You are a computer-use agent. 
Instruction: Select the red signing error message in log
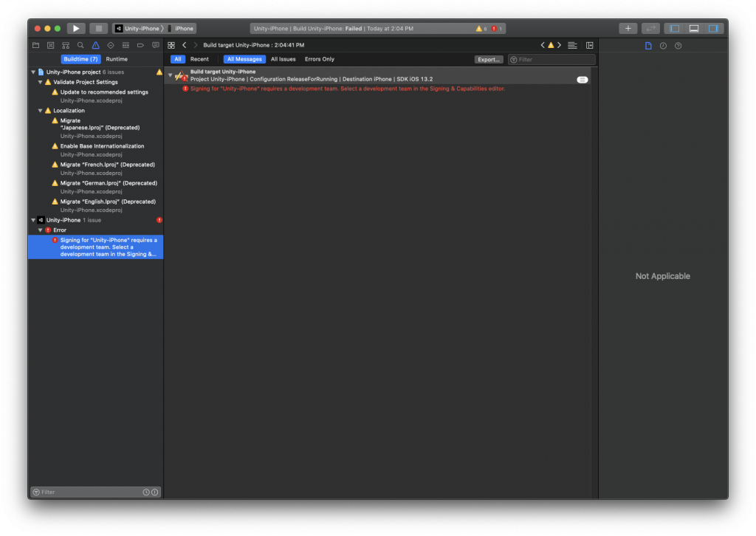[347, 89]
